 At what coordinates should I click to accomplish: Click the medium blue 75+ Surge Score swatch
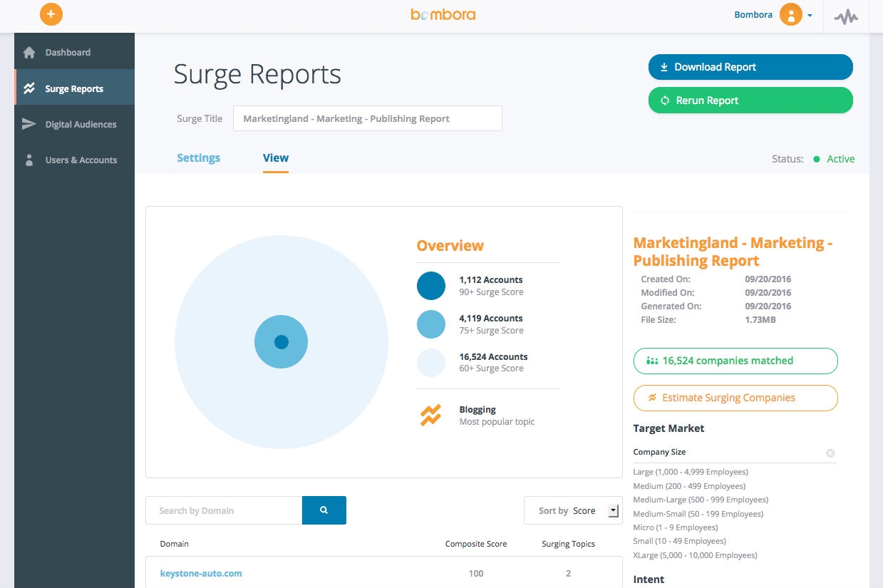(431, 324)
